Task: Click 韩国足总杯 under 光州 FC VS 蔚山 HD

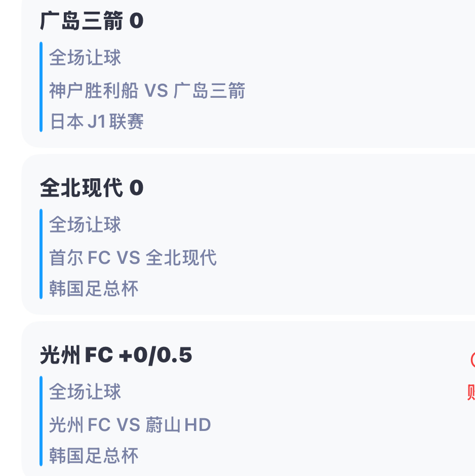Action: [x=94, y=455]
